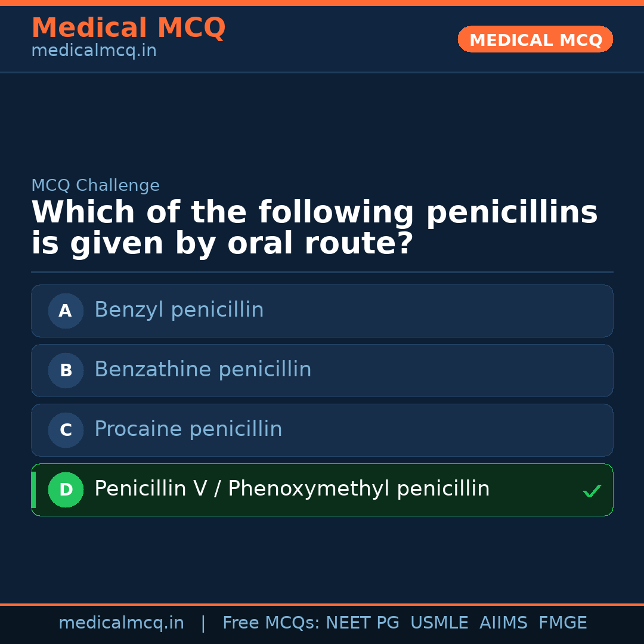Click USMLE in the footer
Image resolution: width=644 pixels, height=644 pixels.
pos(439,623)
